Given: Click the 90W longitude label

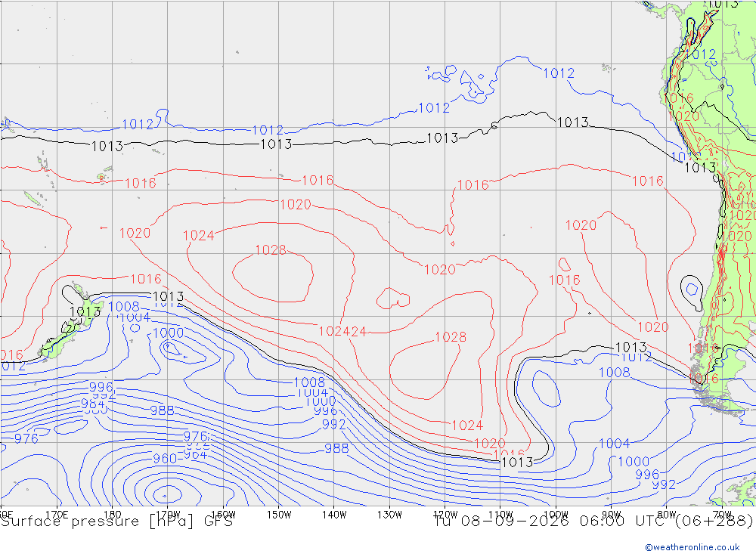Looking at the screenshot, I should pyautogui.click(x=612, y=515).
